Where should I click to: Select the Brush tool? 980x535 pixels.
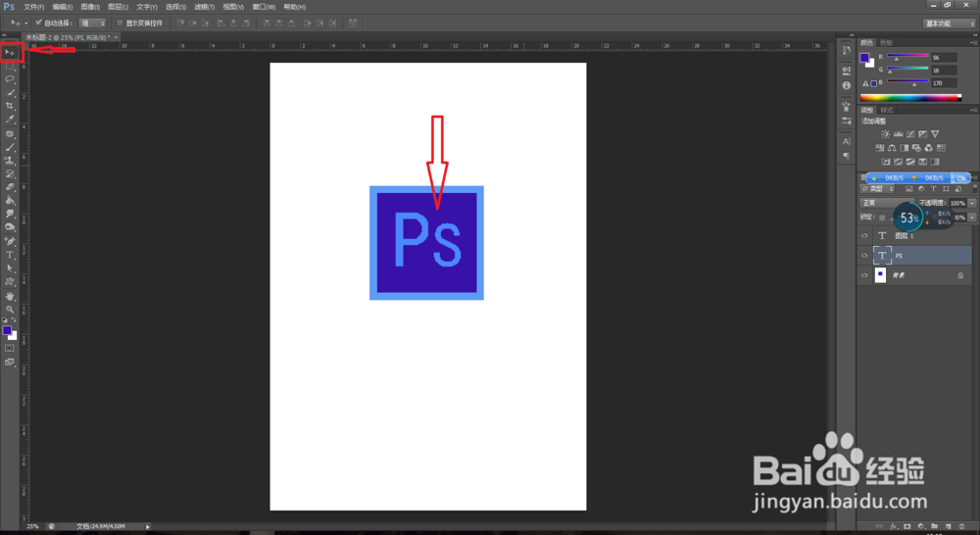[x=10, y=148]
